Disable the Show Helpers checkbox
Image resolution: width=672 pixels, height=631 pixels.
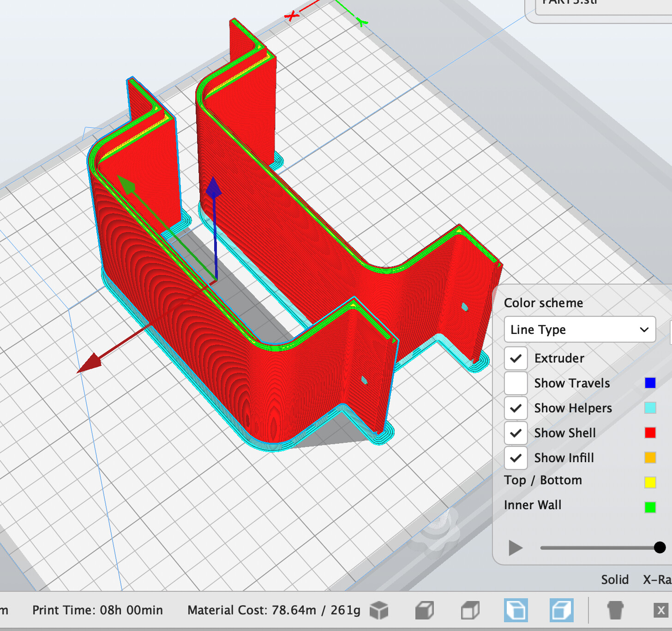pos(516,408)
